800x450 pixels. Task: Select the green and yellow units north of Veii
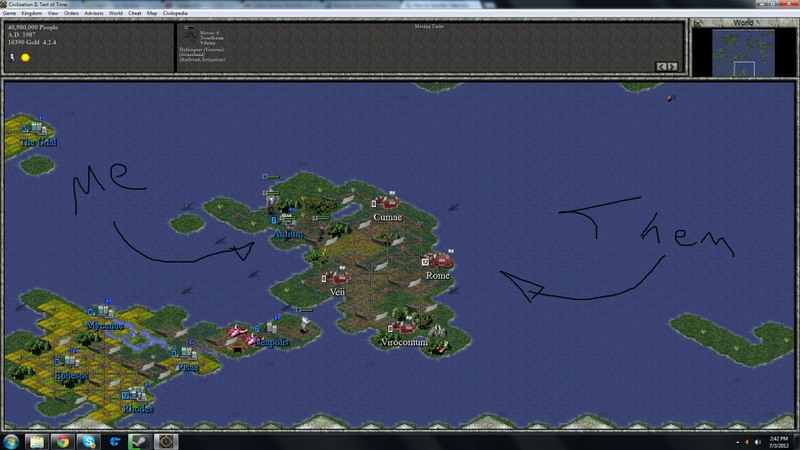click(319, 255)
